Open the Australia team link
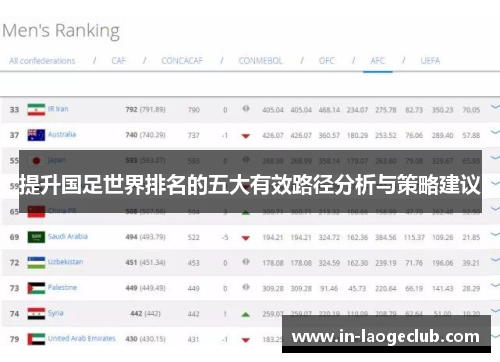Image resolution: width=500 pixels, height=362 pixels. click(62, 134)
